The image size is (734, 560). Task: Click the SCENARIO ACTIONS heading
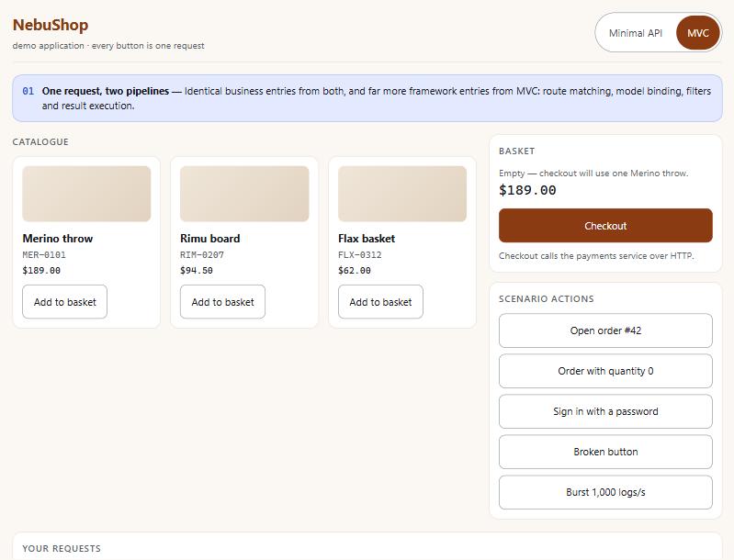click(547, 299)
